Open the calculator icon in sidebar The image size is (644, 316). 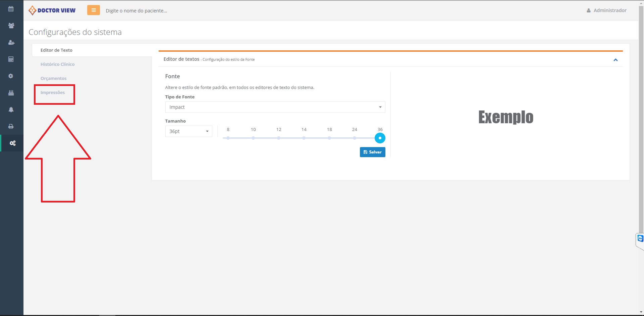[11, 59]
